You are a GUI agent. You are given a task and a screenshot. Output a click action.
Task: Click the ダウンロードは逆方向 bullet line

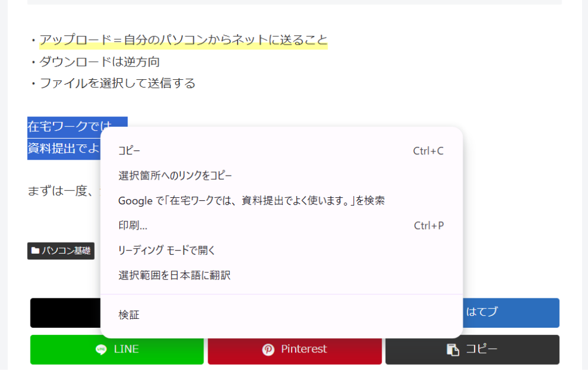pos(99,62)
